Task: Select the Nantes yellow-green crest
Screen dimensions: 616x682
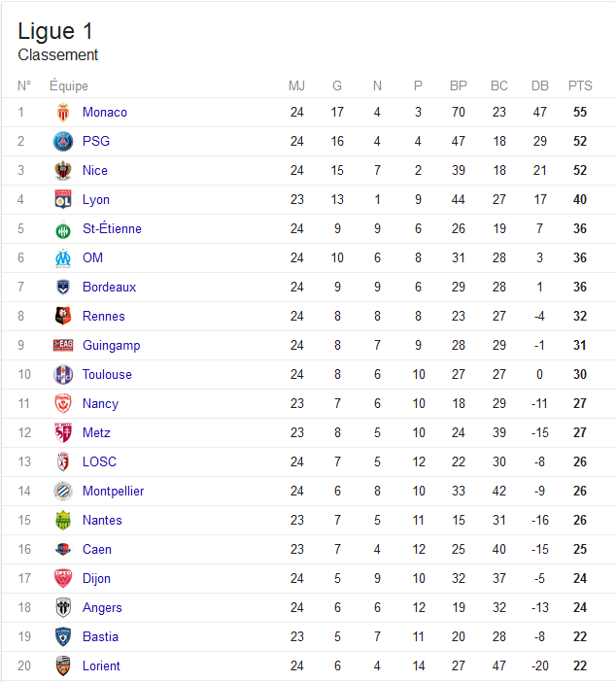Action: [x=63, y=520]
